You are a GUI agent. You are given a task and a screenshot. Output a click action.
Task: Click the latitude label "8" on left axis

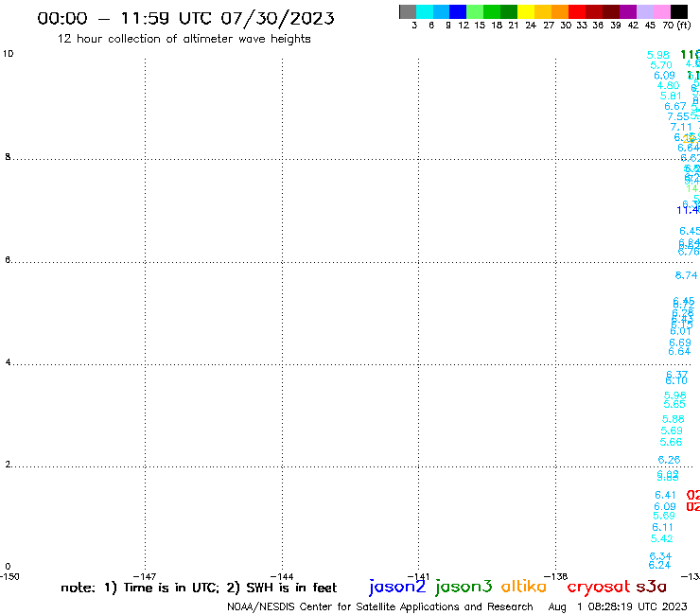(x=8, y=157)
